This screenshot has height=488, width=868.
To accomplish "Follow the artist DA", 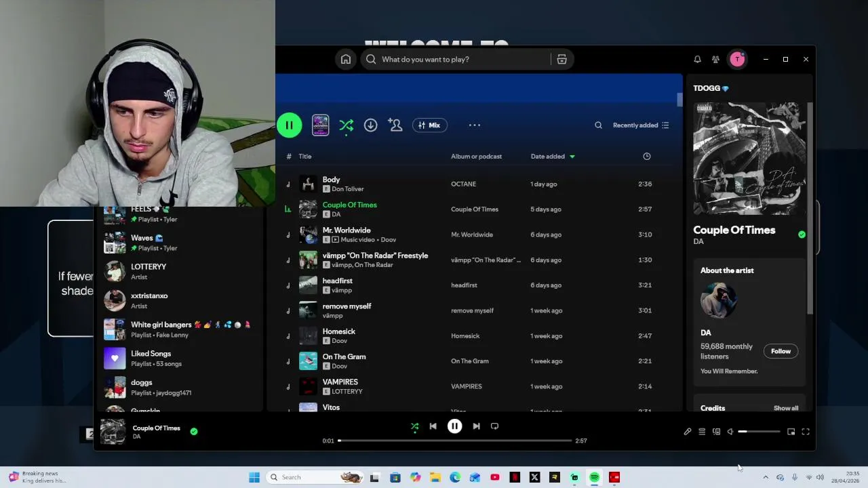I will click(781, 351).
